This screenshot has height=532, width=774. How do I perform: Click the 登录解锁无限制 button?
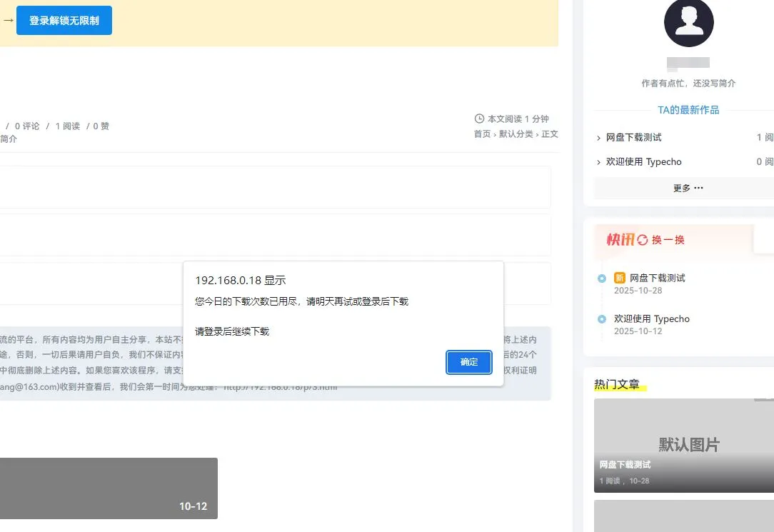64,21
